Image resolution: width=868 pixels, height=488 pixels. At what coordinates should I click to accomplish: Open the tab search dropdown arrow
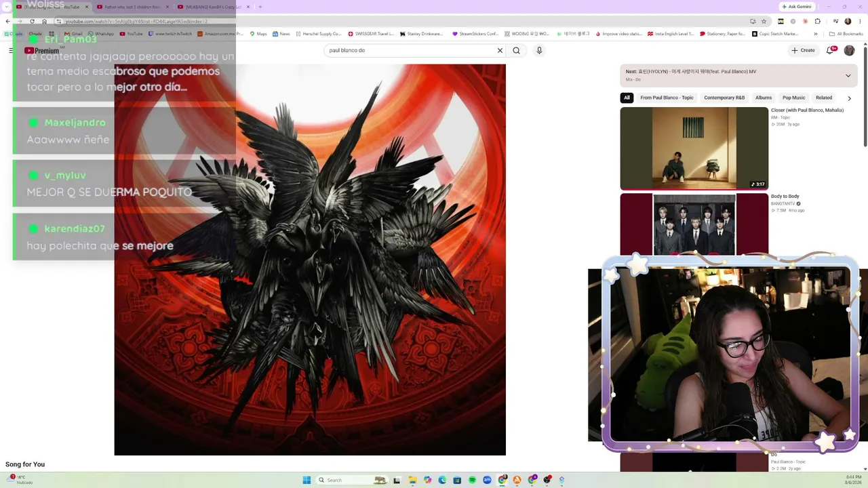point(7,7)
